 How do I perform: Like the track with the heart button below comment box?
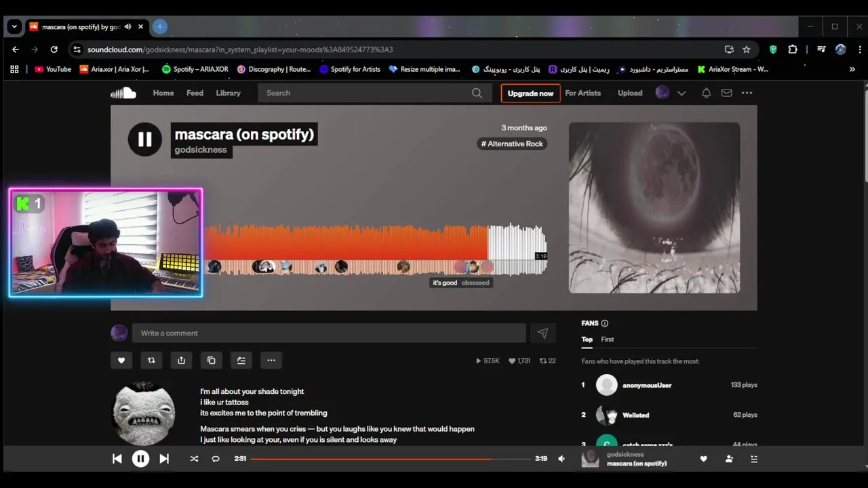click(x=121, y=361)
